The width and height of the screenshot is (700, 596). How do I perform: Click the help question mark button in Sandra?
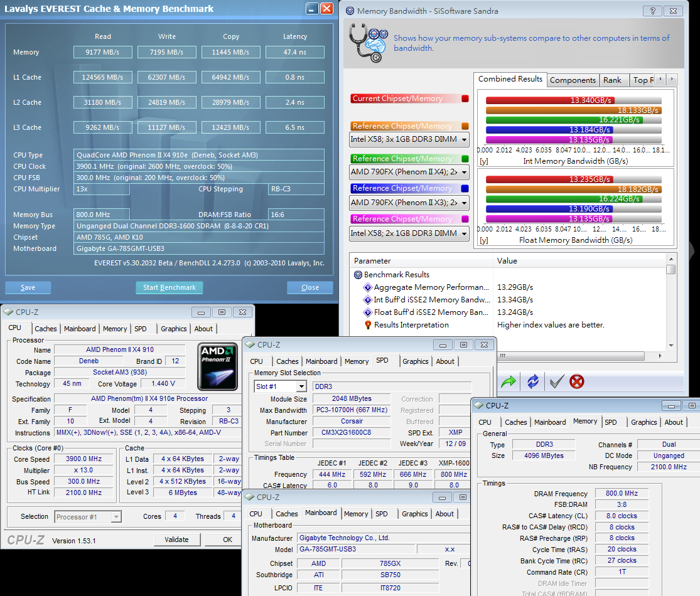(653, 11)
